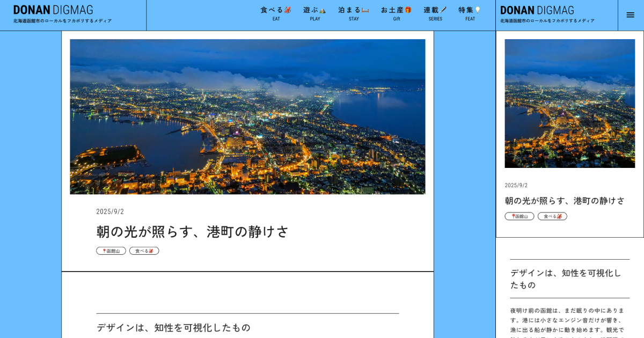Click the sushi icon beside 食べる EAT
Viewport: 644px width, 338px height.
(x=286, y=10)
